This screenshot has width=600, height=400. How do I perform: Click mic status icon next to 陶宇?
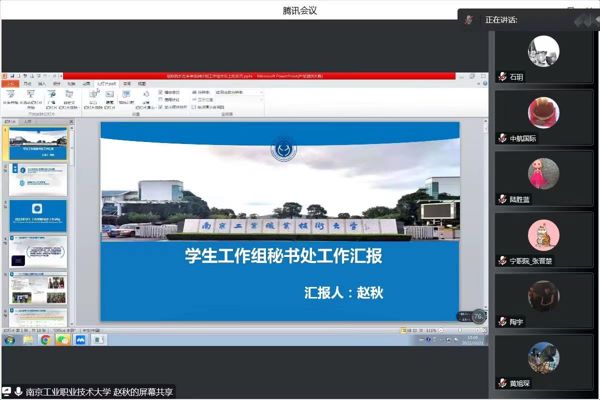pos(502,322)
